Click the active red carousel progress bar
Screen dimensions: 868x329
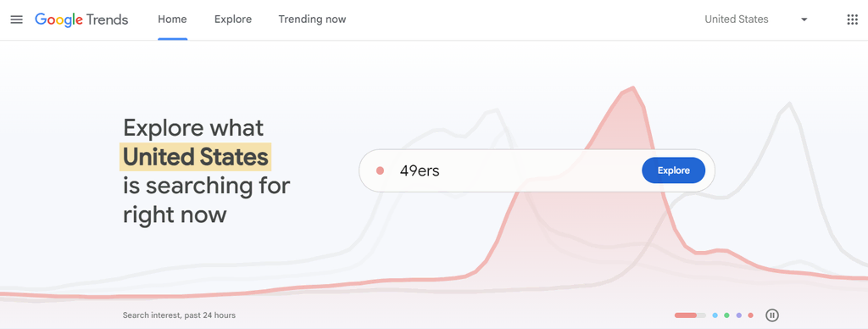tap(690, 315)
